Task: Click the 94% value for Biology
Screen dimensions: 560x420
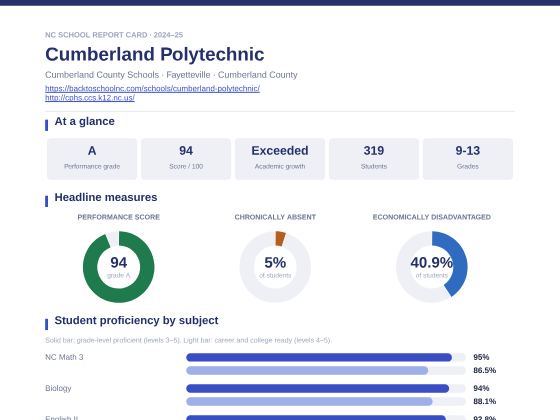Action: click(481, 388)
